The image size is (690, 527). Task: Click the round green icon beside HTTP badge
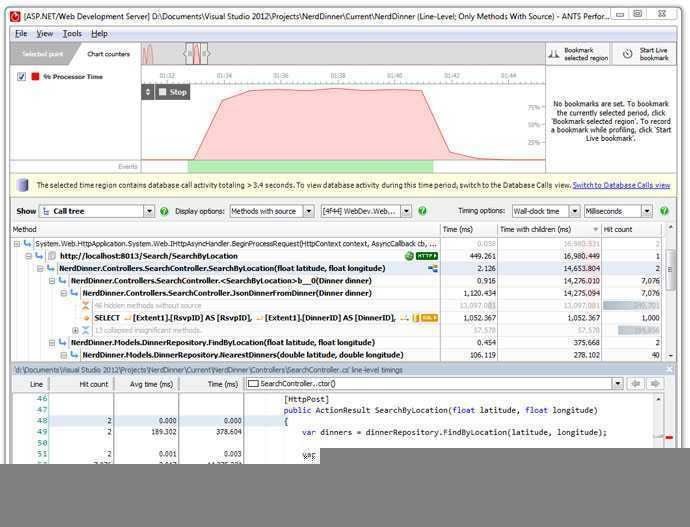[409, 256]
